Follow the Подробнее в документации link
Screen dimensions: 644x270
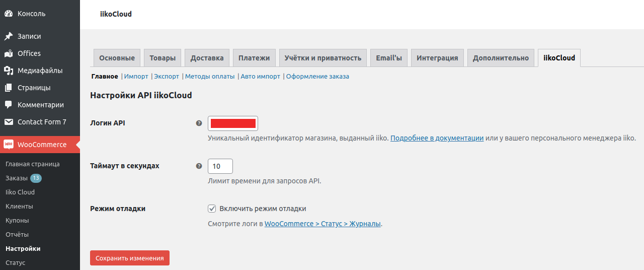pos(437,138)
